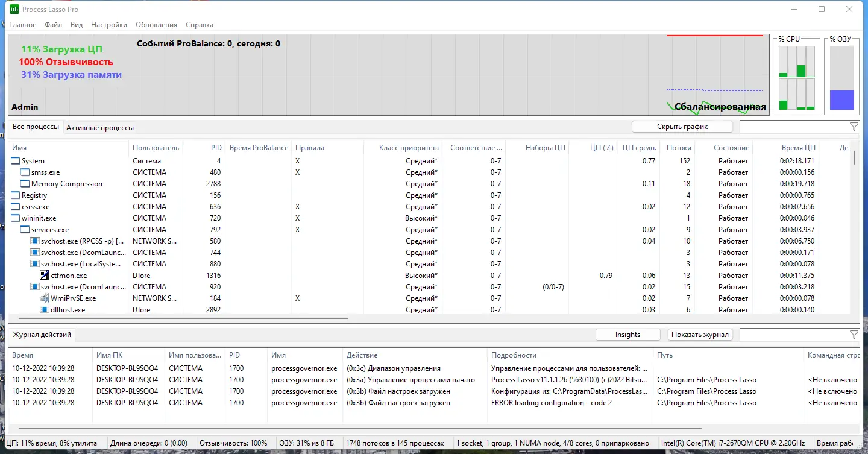The width and height of the screenshot is (868, 454).
Task: Click the svchost.exe (RPCSS -p) process icon
Action: [x=34, y=241]
